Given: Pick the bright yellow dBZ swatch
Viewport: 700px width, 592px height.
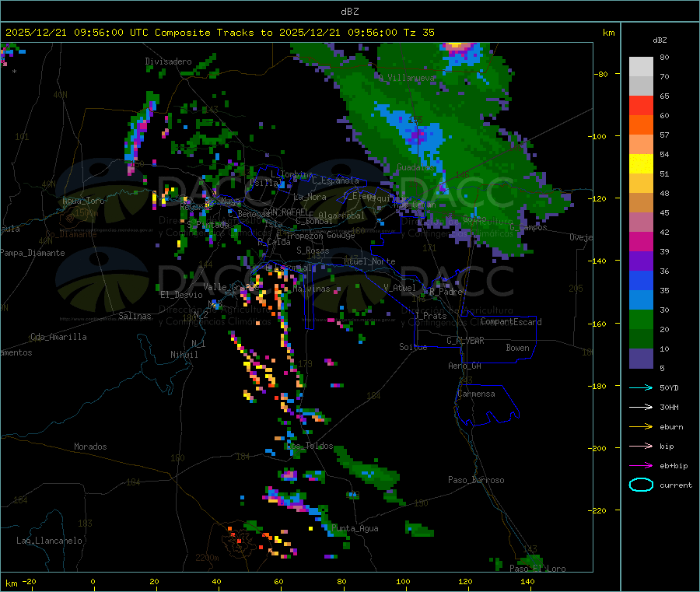Looking at the screenshot, I should point(641,164).
